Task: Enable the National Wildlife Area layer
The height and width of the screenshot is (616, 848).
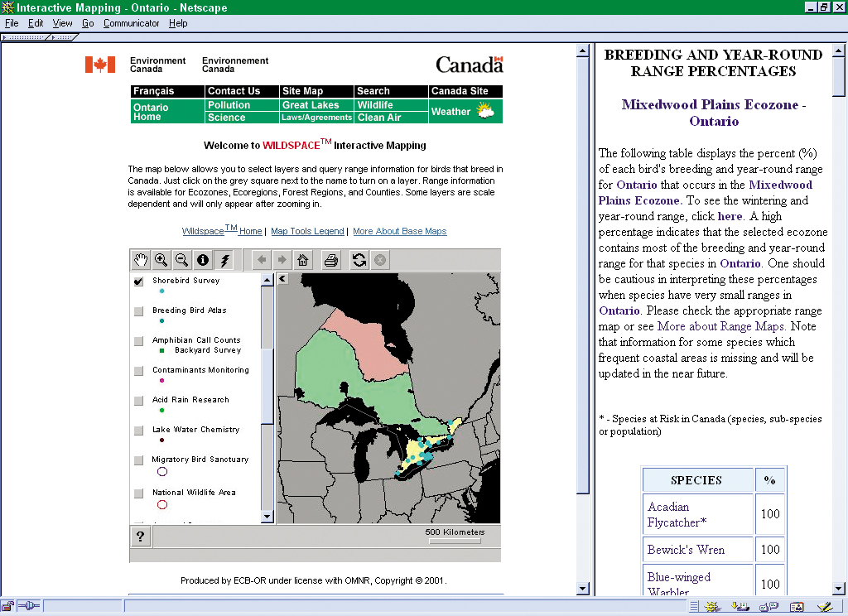Action: 138,493
